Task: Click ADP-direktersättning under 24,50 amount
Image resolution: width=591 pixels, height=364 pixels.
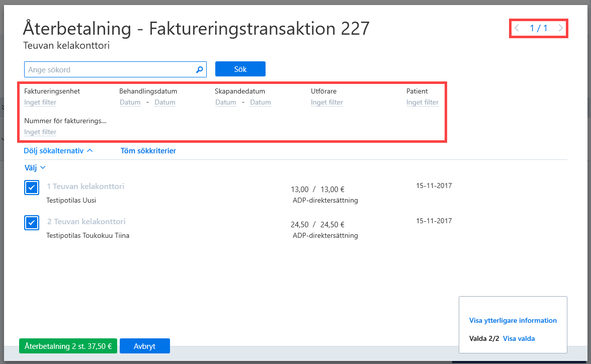Action: click(x=325, y=235)
